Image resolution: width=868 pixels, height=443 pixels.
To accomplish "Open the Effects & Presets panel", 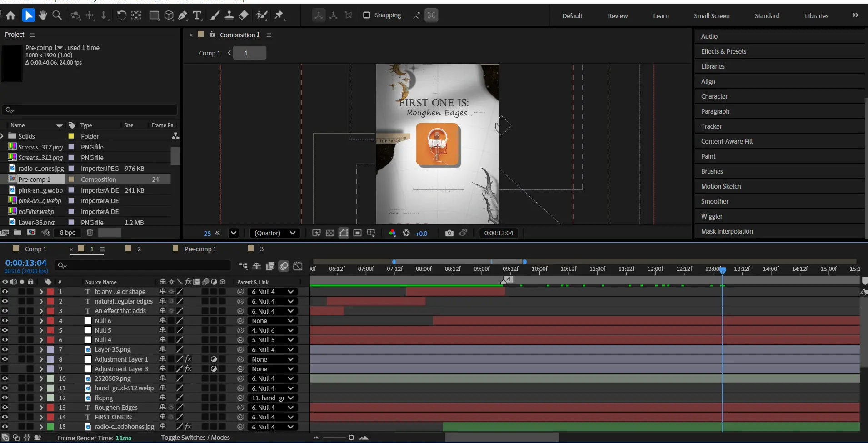I will coord(723,51).
